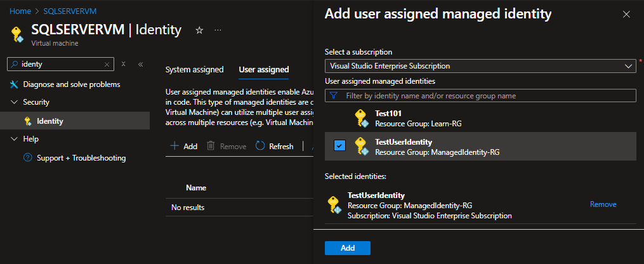Image resolution: width=644 pixels, height=264 pixels.
Task: Click the TestUserIdentity key icon in list
Action: [362, 147]
